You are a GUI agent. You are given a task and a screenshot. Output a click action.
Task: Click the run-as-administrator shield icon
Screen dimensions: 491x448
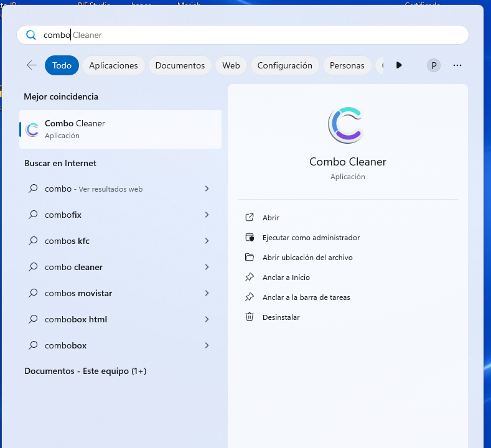coord(250,237)
